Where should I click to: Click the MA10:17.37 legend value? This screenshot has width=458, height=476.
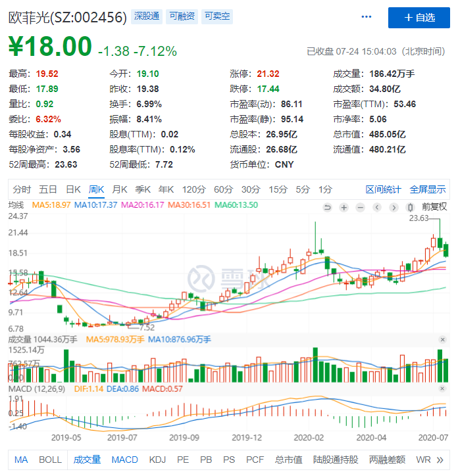click(x=95, y=205)
